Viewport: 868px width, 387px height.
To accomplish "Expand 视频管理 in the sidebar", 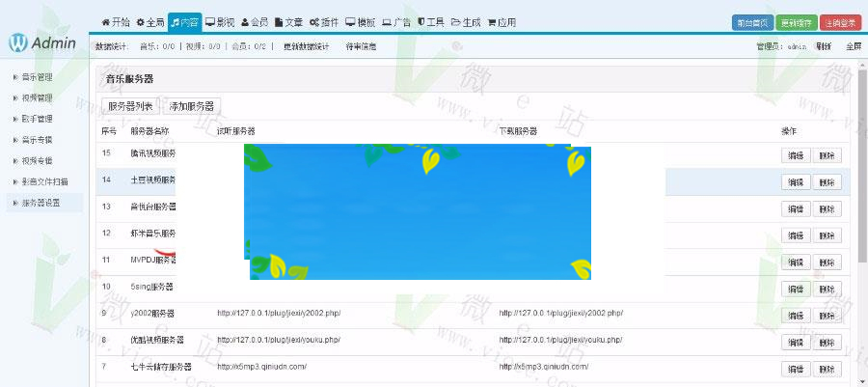I will pyautogui.click(x=39, y=97).
